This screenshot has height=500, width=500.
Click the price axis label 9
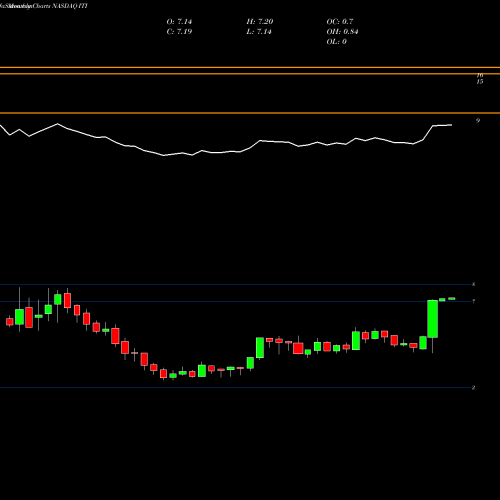coord(478,121)
